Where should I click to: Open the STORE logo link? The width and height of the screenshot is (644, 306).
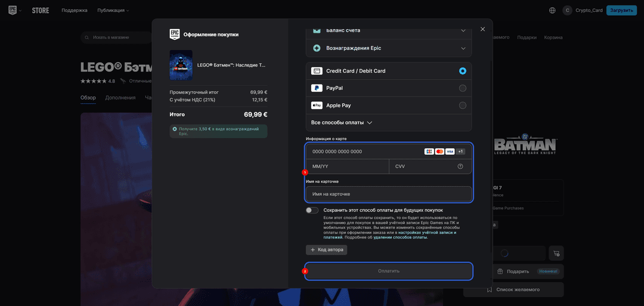coord(41,10)
